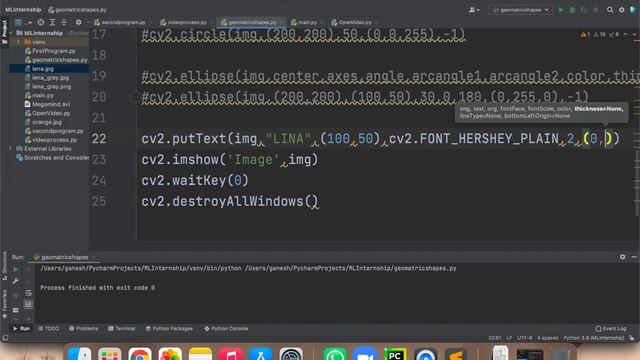
Task: Open Search Everywhere magnifier icon
Action: 610,10
